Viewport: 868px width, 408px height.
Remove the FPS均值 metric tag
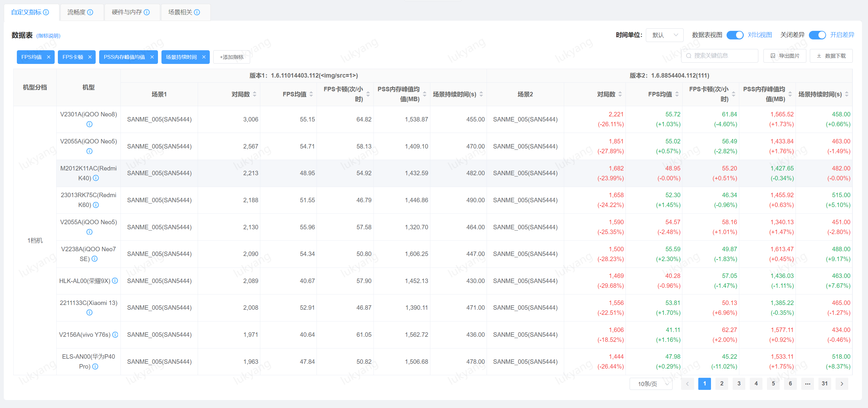pyautogui.click(x=49, y=57)
